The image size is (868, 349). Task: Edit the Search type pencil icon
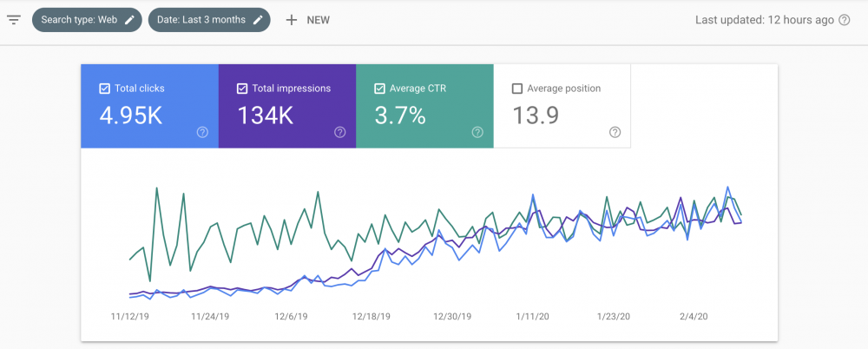(129, 20)
